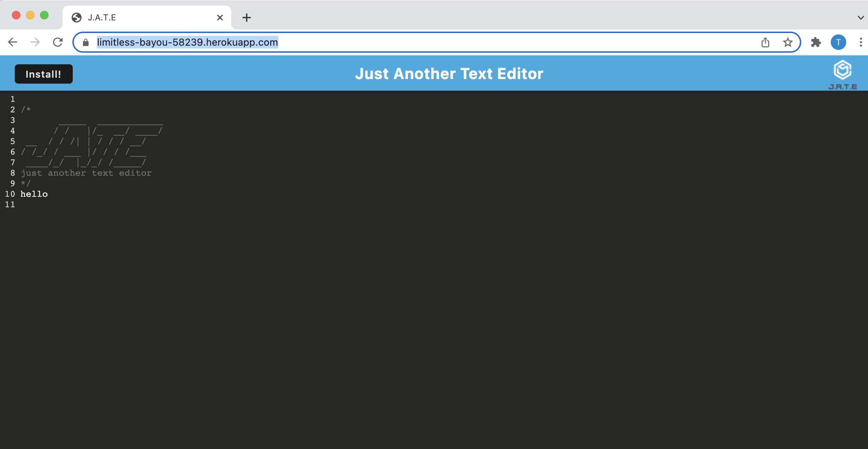The width and height of the screenshot is (868, 449).
Task: Click the Install! button
Action: click(x=44, y=73)
